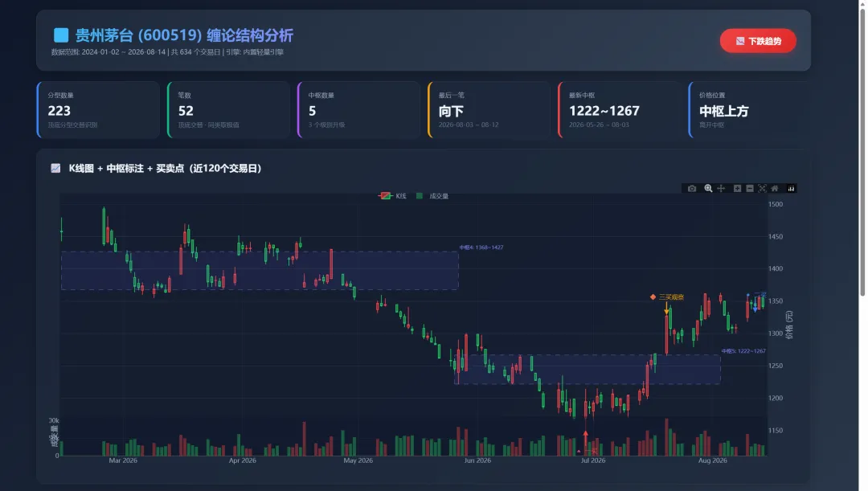Click the 2026-05-26 ~ 08-03 date text

599,125
